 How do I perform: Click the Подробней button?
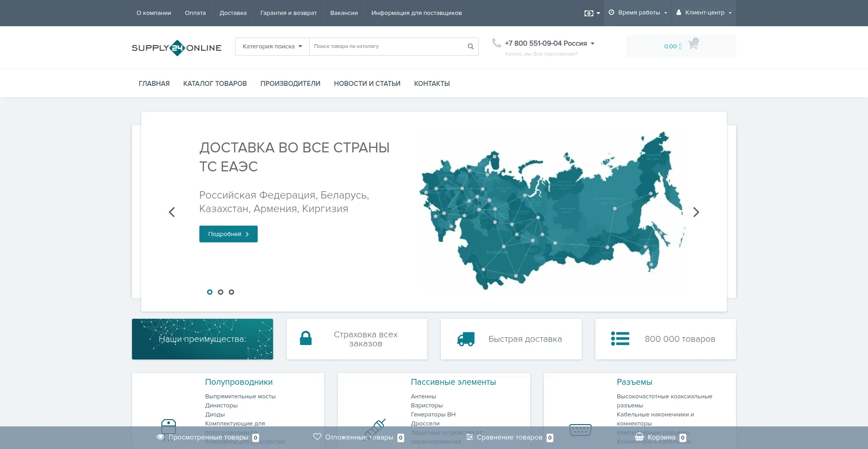click(228, 234)
